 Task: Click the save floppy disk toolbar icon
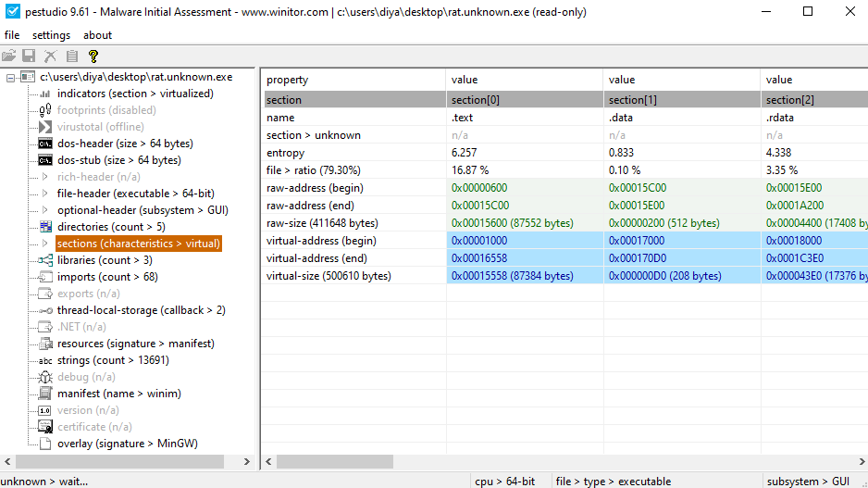click(29, 56)
